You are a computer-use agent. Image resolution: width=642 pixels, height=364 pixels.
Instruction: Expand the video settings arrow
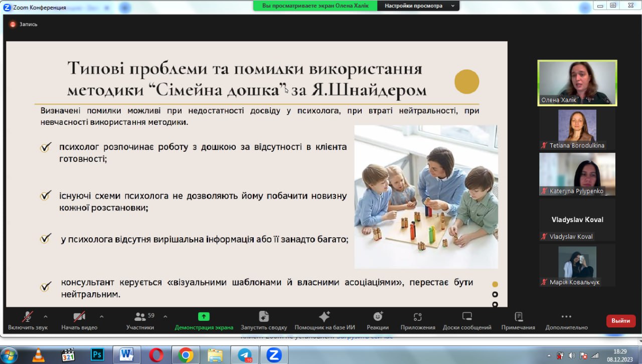point(102,316)
